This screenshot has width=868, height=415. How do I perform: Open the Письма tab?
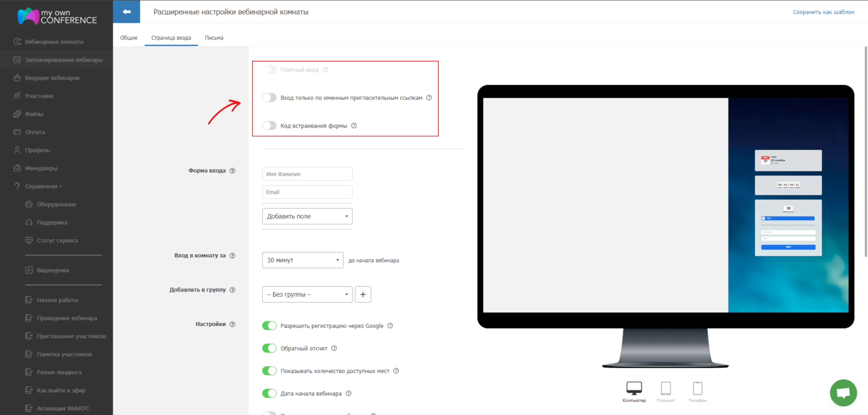point(214,38)
